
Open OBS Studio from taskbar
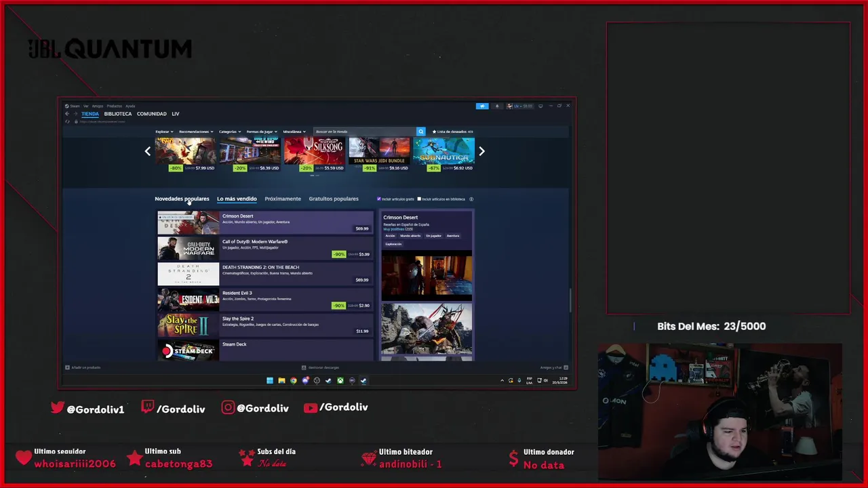point(317,380)
